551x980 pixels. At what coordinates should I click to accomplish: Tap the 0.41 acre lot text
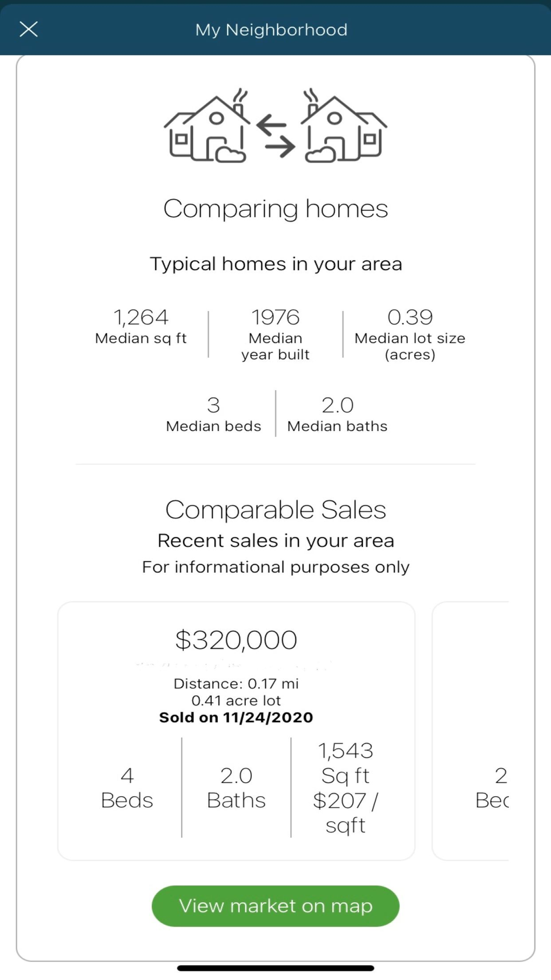click(x=236, y=701)
